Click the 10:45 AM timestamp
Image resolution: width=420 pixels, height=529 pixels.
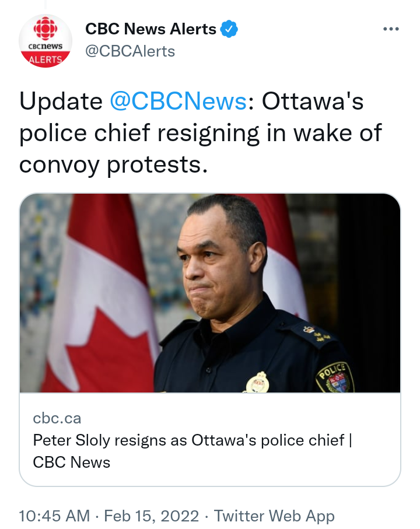[54, 516]
